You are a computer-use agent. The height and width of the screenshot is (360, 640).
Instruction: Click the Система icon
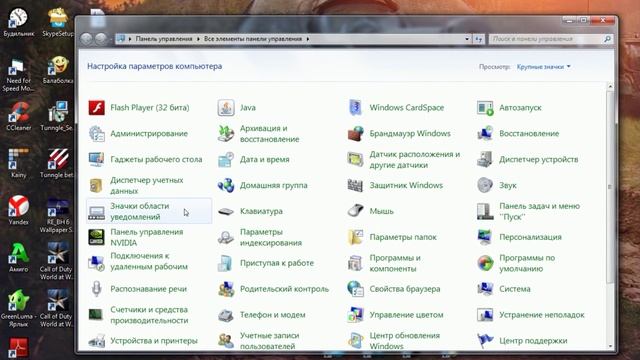click(485, 289)
